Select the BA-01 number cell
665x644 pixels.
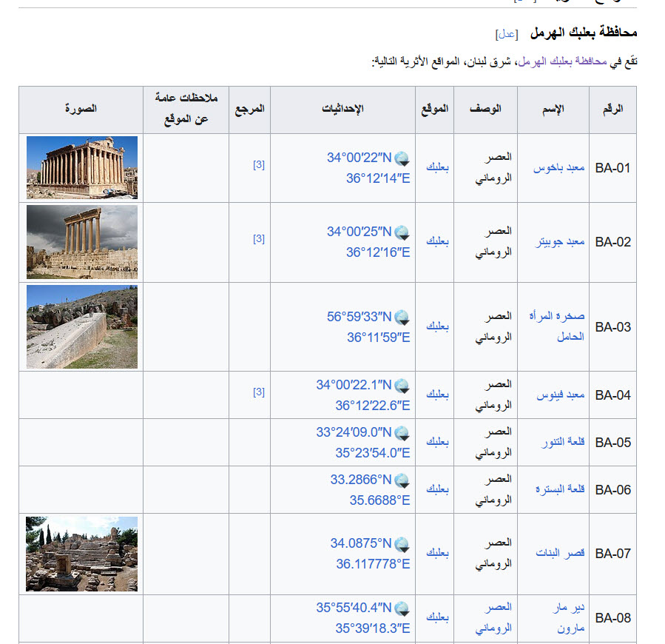point(612,168)
